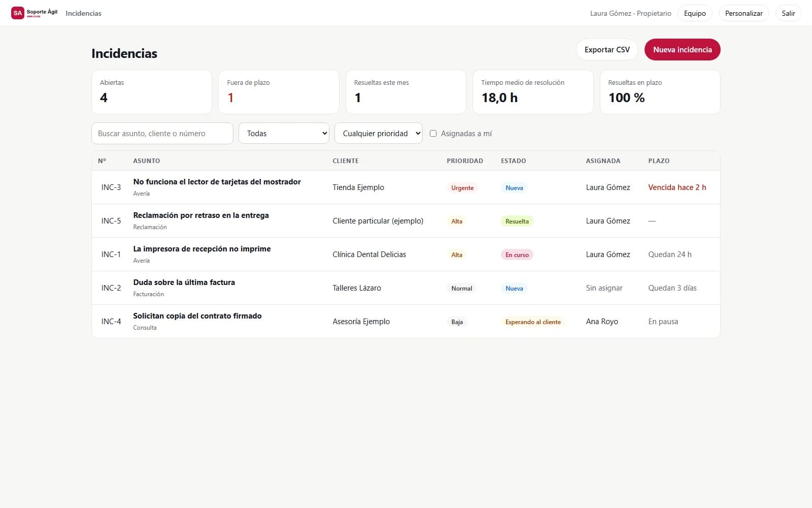Click the PLAZO column header
This screenshot has width=812, height=508.
coord(659,161)
